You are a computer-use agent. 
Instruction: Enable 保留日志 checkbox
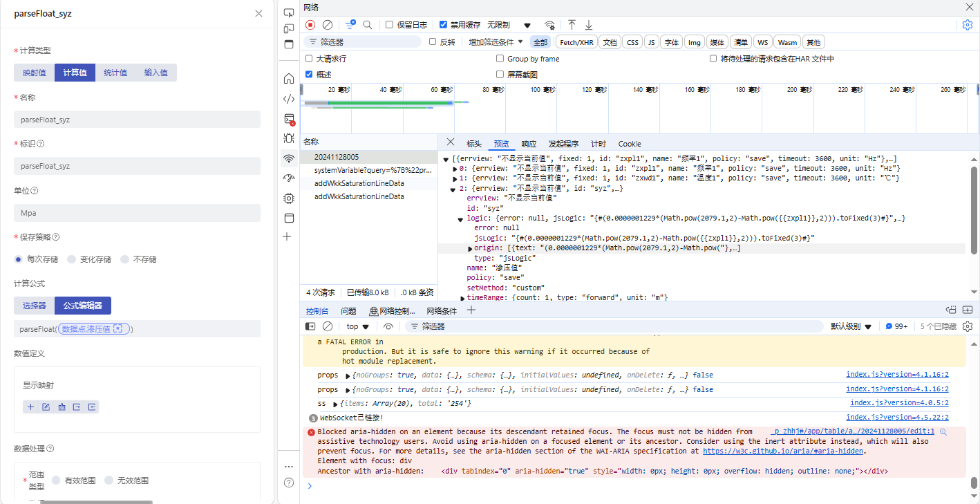tap(389, 24)
